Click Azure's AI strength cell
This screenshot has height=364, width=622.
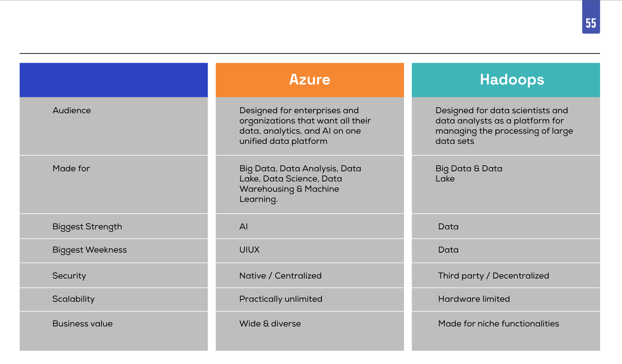[310, 226]
